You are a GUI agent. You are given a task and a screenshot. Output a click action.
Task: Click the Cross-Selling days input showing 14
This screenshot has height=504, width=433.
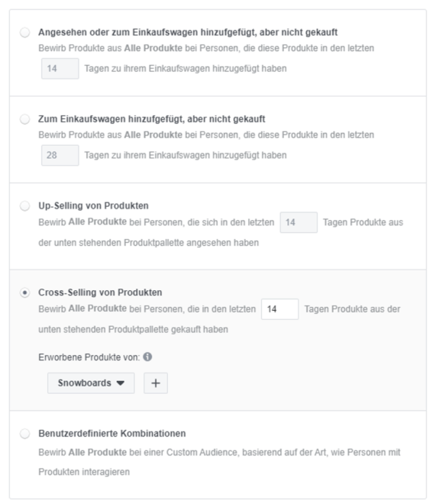280,309
